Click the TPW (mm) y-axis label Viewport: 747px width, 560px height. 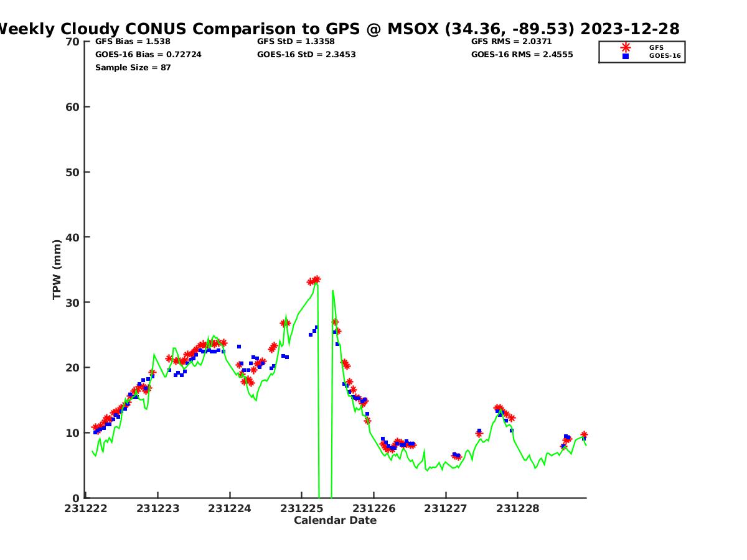[x=57, y=269]
